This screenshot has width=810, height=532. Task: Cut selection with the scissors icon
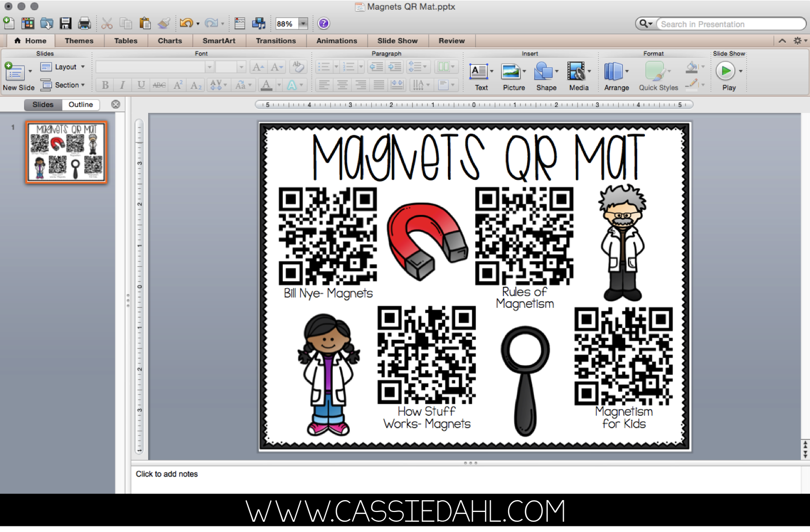pos(107,23)
